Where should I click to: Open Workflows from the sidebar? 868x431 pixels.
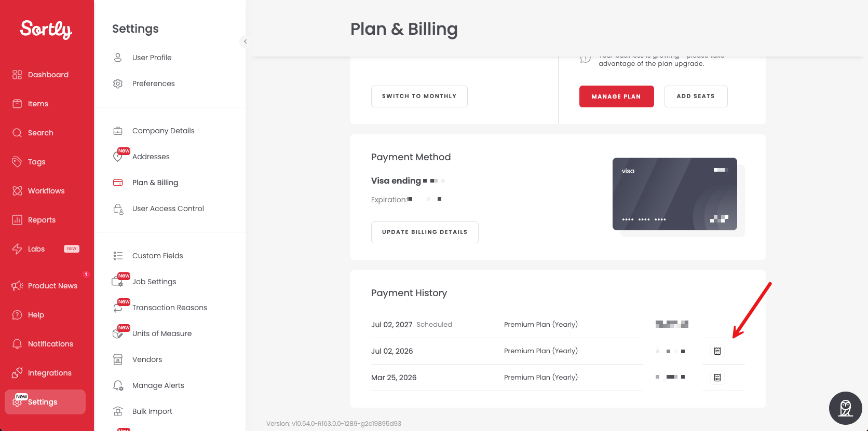click(x=39, y=191)
